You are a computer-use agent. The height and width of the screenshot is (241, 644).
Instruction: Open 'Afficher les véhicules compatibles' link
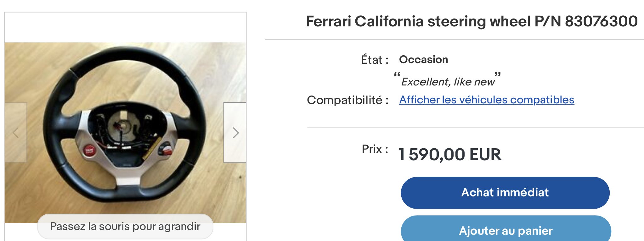pos(487,100)
